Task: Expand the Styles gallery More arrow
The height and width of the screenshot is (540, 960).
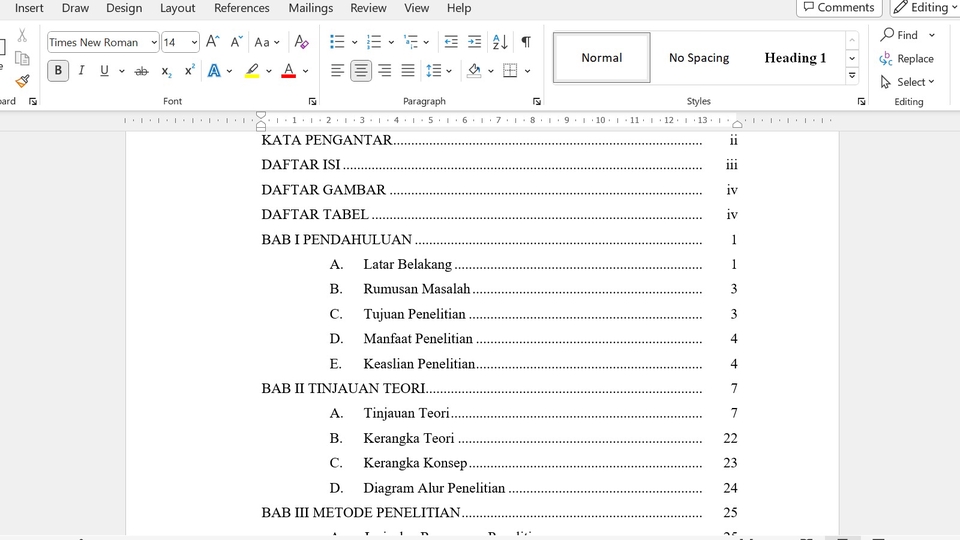Action: [x=852, y=76]
